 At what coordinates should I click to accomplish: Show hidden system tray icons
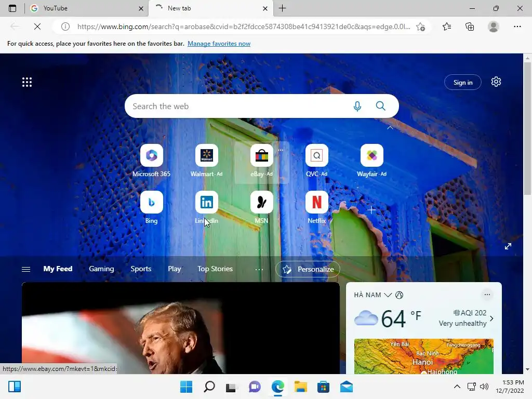click(x=457, y=387)
